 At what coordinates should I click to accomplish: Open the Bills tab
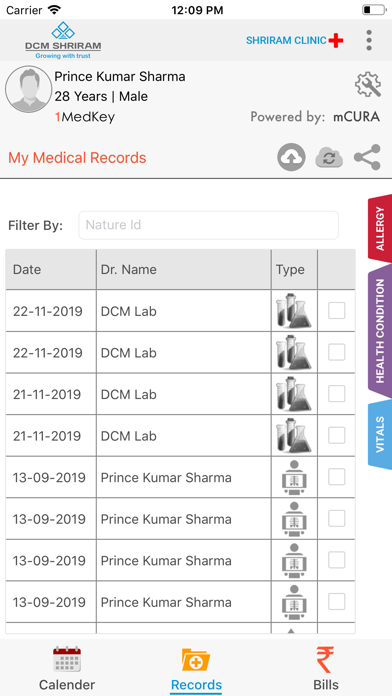coord(326,668)
